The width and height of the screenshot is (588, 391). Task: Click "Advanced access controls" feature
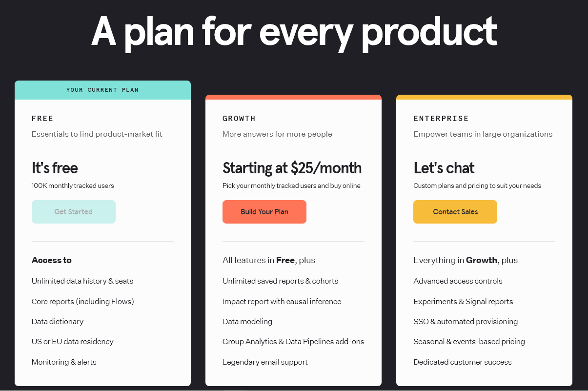point(458,281)
